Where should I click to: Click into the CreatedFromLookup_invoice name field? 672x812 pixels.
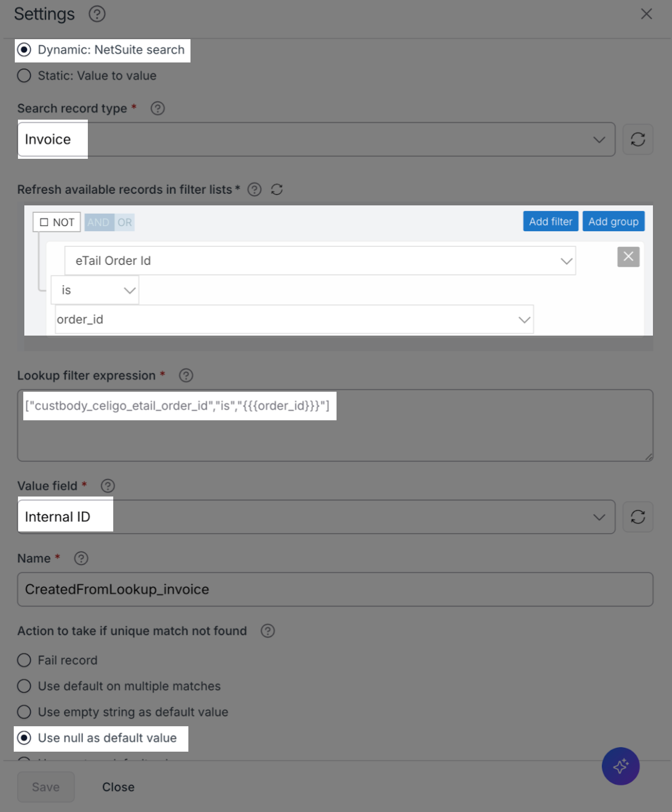(335, 589)
